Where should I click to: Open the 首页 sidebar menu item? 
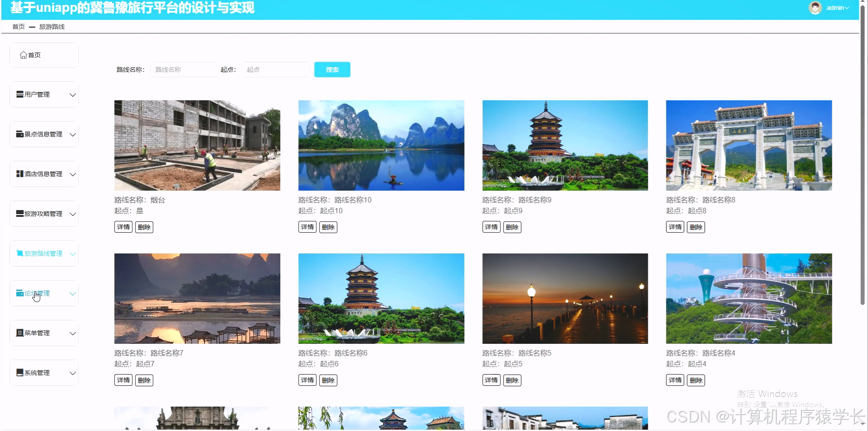tap(44, 55)
